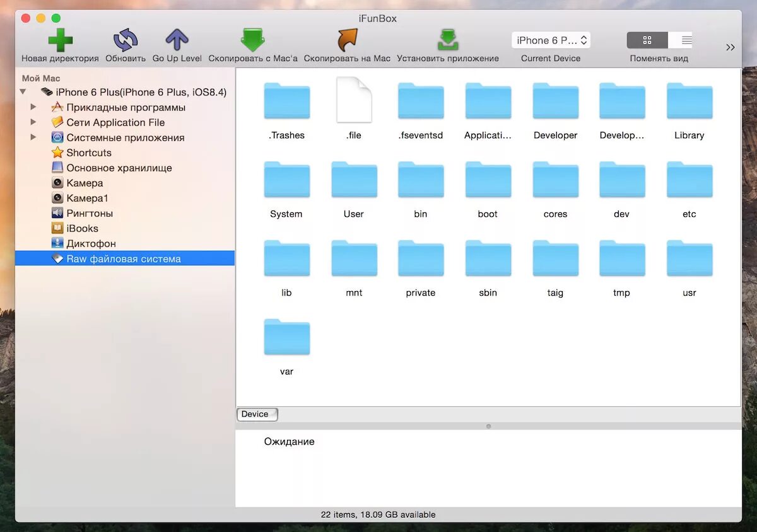Show more toolbar items via double chevron

pos(731,47)
